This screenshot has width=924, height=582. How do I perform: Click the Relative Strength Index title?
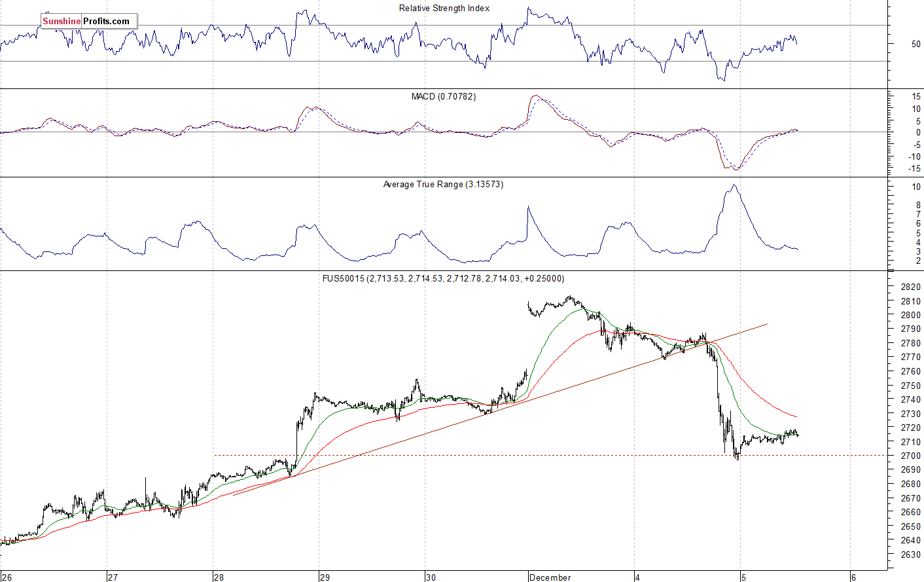(444, 9)
